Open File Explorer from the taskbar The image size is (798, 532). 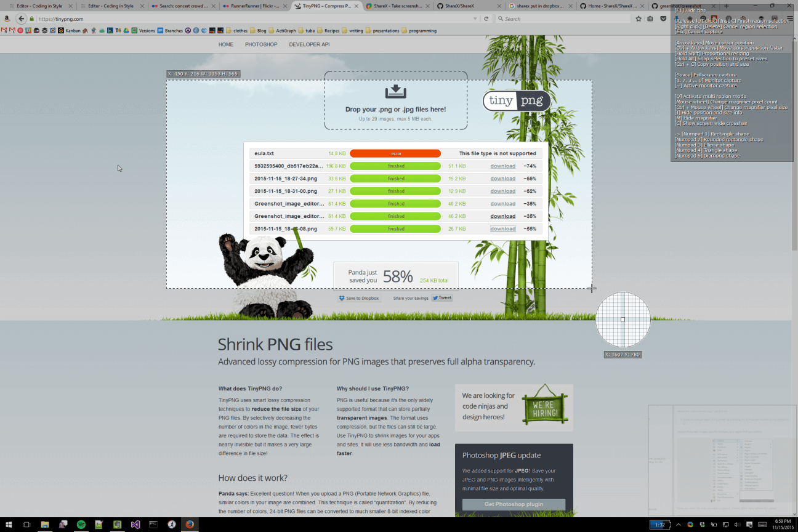click(45, 525)
